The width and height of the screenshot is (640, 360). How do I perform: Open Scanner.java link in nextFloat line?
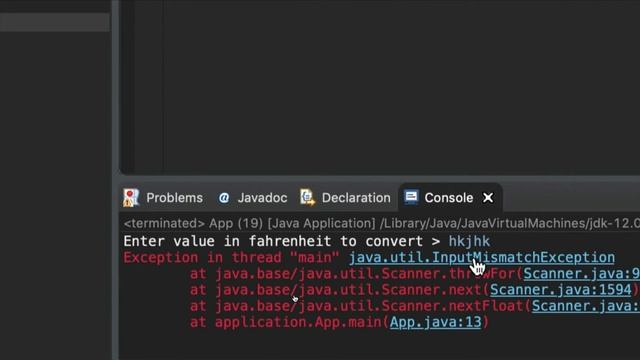pyautogui.click(x=586, y=306)
